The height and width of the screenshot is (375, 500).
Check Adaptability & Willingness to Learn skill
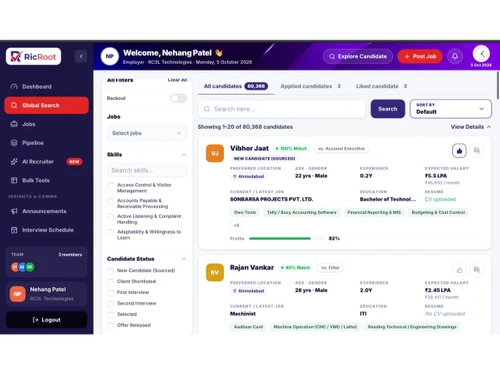coord(111,232)
